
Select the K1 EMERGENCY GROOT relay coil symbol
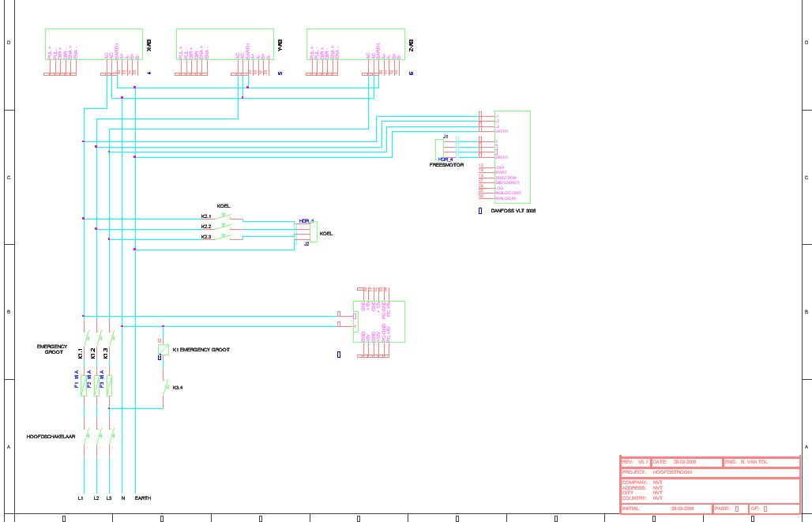click(x=164, y=349)
